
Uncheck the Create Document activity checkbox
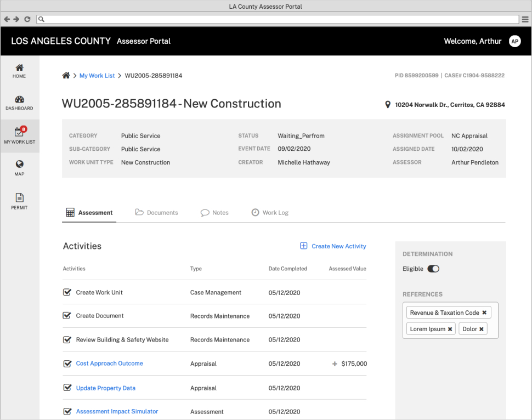tap(67, 316)
